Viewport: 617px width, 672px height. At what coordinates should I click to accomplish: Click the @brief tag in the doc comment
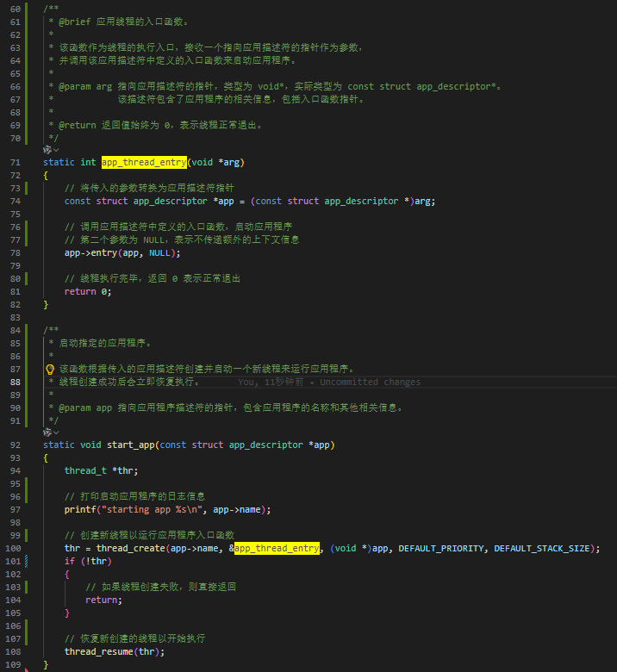[75, 22]
